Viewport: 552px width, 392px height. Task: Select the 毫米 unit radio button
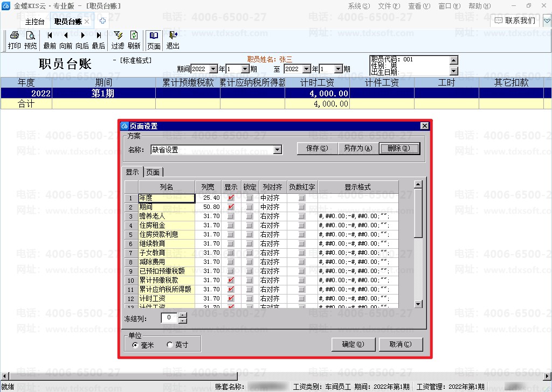[135, 345]
